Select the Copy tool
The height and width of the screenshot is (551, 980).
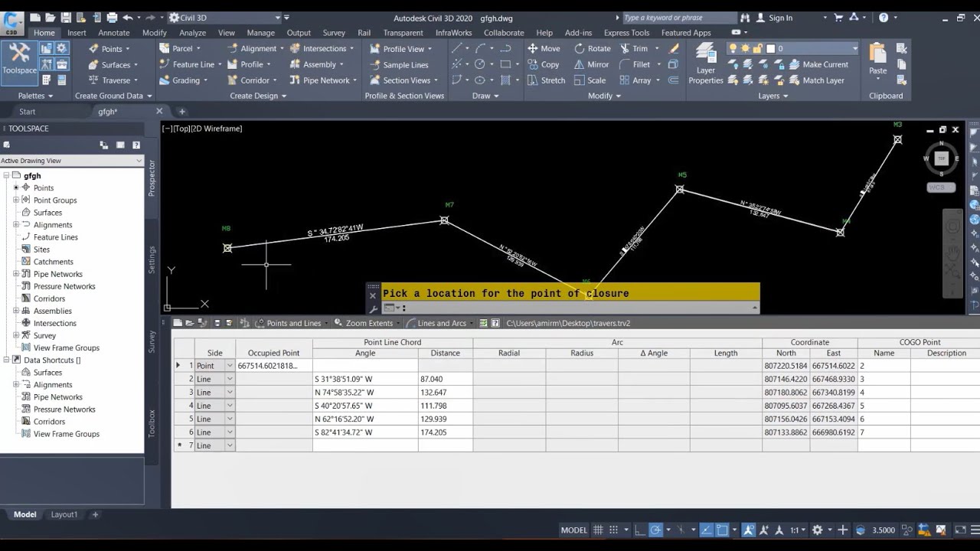[543, 64]
